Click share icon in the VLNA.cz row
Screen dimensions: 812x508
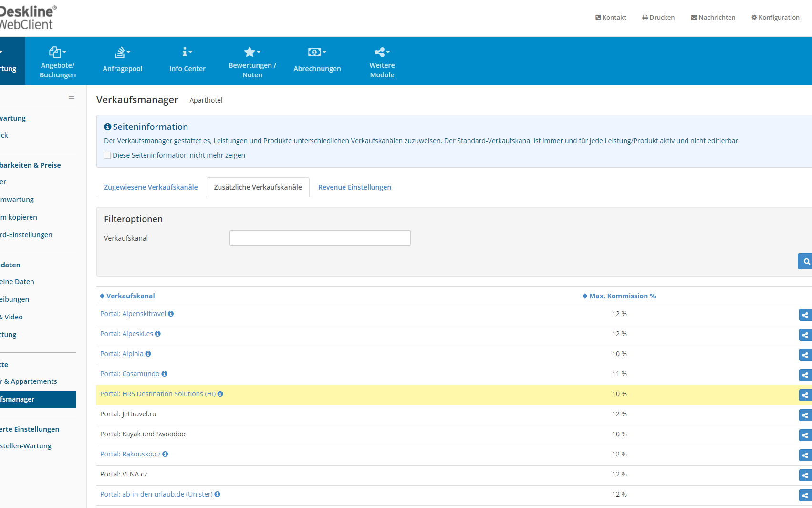pos(805,476)
